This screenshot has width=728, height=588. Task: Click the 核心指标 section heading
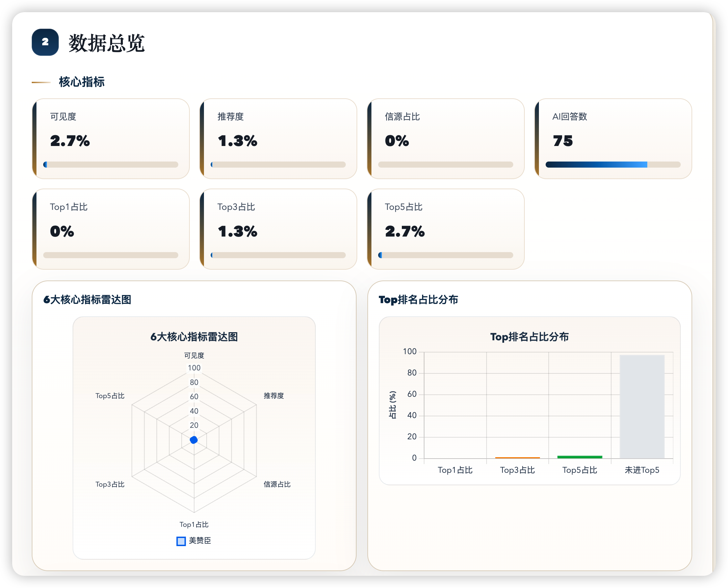tap(82, 82)
